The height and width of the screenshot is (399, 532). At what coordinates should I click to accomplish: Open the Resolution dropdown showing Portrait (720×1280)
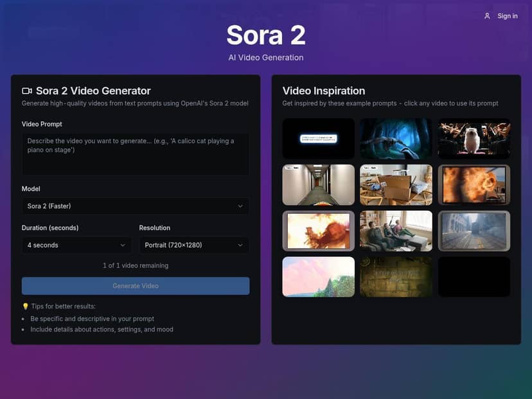click(193, 245)
